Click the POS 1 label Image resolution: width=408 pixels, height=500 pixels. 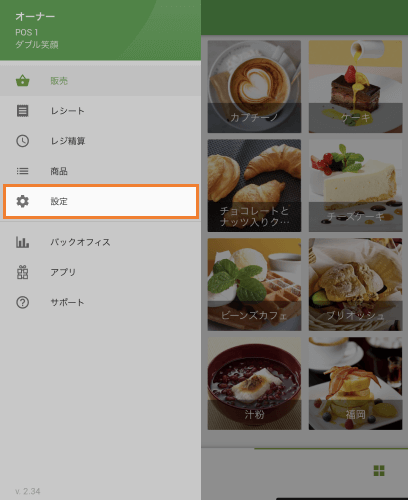coord(27,32)
